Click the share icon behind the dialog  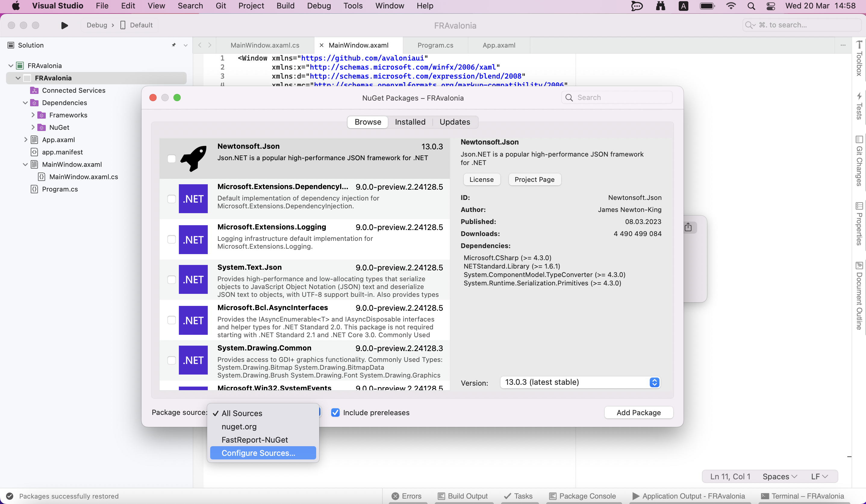pos(688,227)
